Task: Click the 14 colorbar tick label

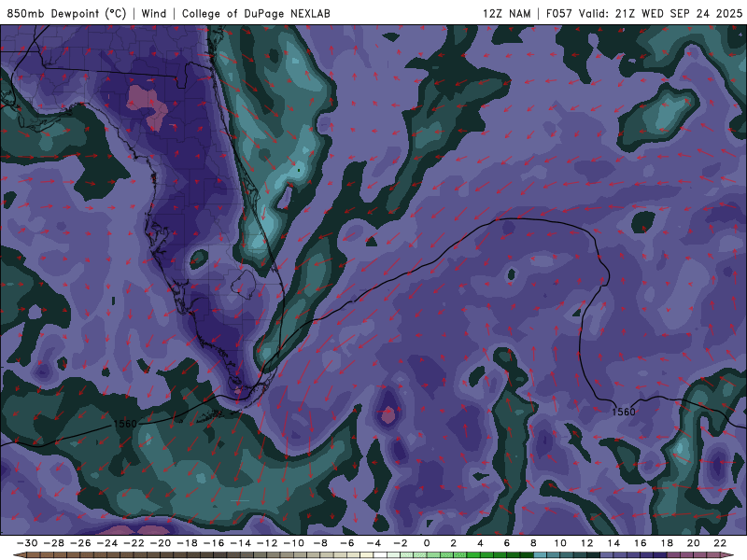Action: click(613, 543)
